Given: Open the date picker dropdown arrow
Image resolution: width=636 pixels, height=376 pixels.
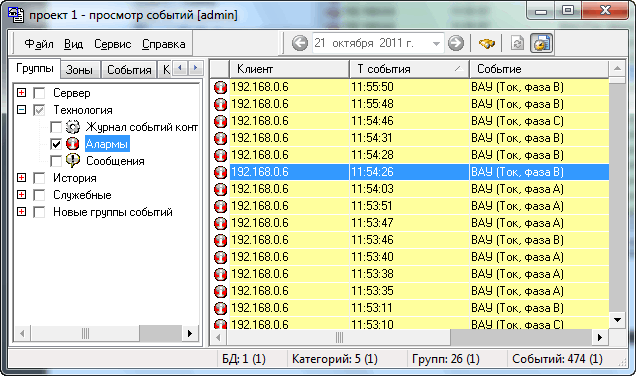Looking at the screenshot, I should [436, 43].
